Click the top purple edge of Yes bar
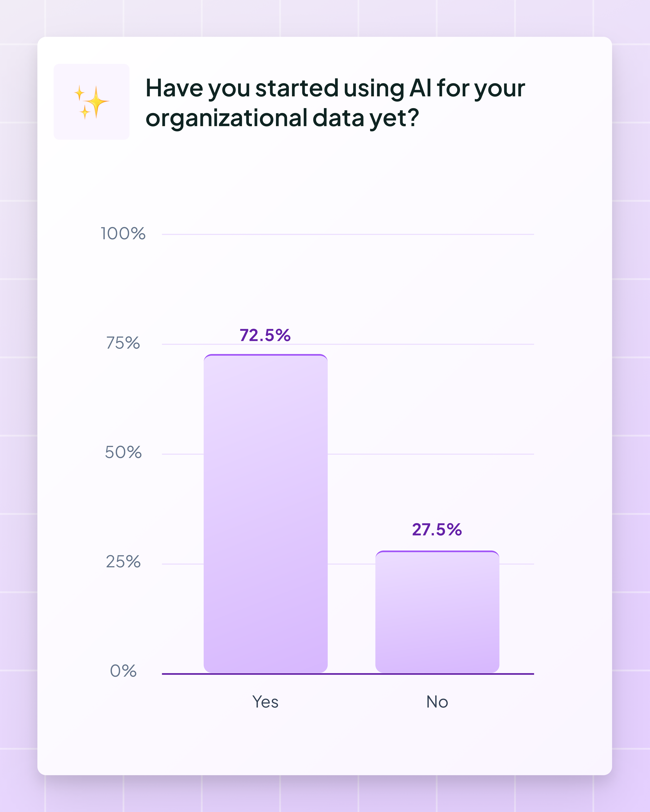Image resolution: width=650 pixels, height=812 pixels. pos(265,355)
